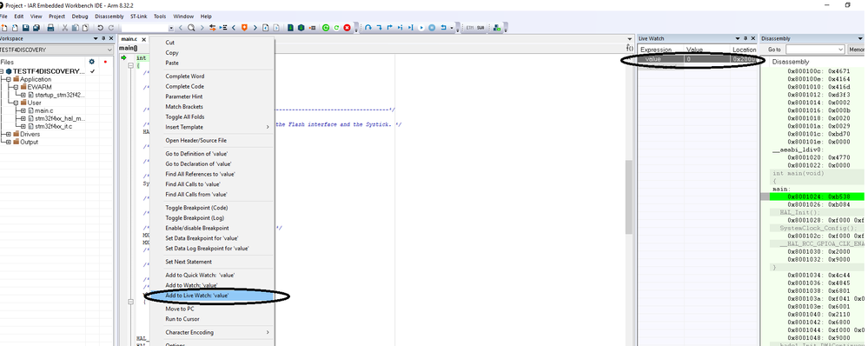The image size is (868, 346).
Task: Open the toolbar search field dropdown
Action: tap(171, 28)
